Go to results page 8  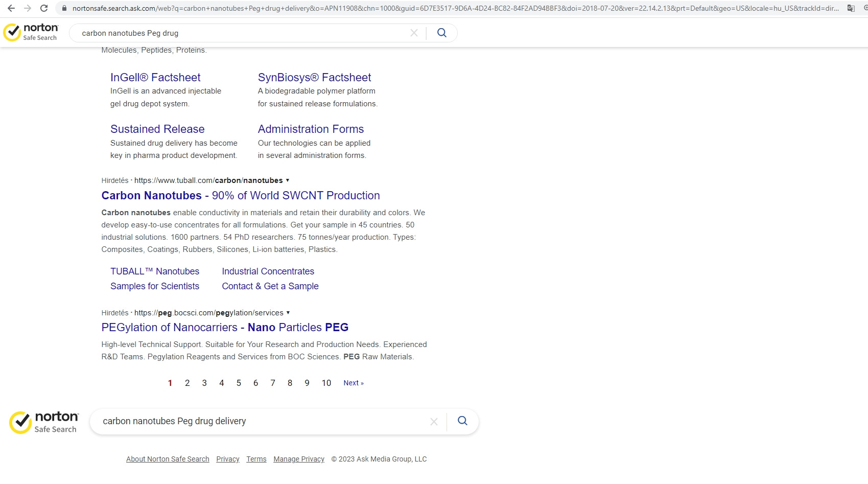[290, 383]
